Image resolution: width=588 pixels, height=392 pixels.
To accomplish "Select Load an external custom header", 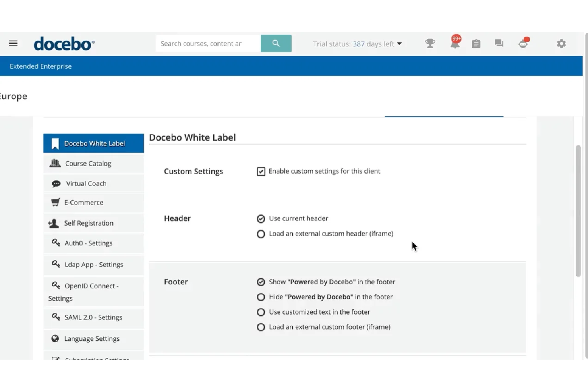I will click(x=261, y=234).
